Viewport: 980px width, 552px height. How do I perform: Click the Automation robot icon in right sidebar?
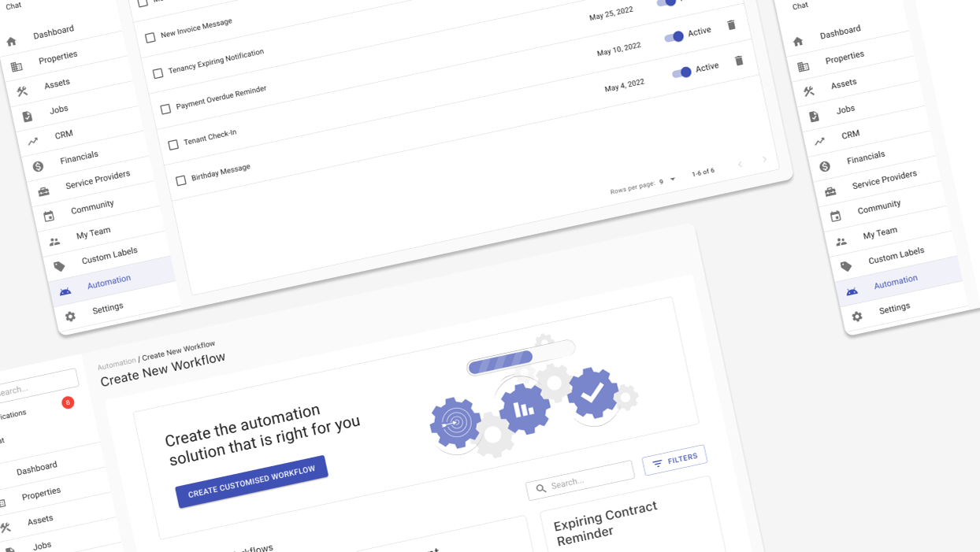click(852, 291)
